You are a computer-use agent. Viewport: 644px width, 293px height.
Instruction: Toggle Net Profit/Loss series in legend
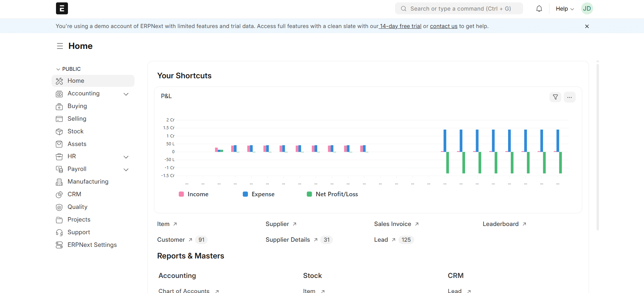(x=332, y=194)
